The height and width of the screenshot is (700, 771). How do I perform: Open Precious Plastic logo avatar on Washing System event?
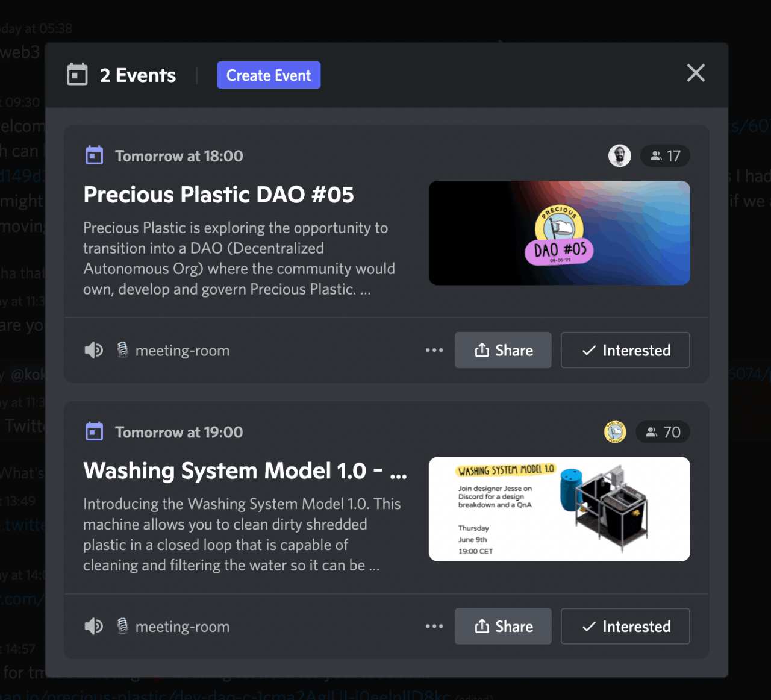615,432
